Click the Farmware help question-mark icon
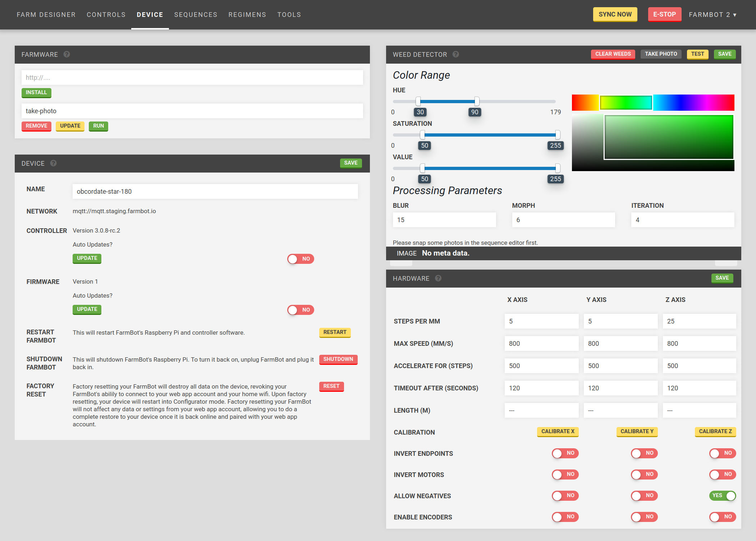 67,54
